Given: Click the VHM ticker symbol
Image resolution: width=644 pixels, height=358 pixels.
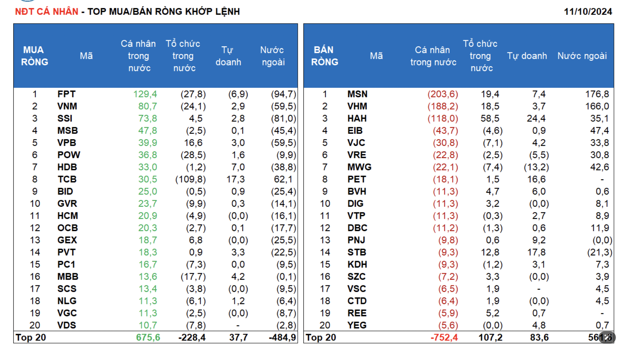Looking at the screenshot, I should 357,106.
